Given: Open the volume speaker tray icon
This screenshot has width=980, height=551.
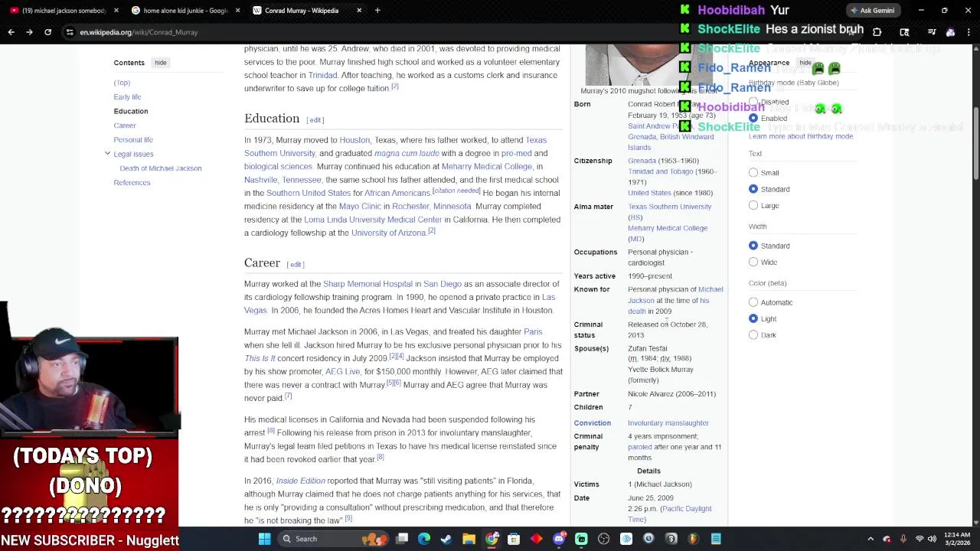Looking at the screenshot, I should pos(933,539).
